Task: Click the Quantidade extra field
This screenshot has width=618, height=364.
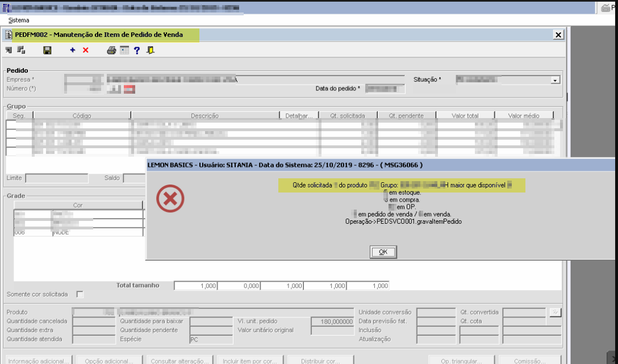Action: click(94, 330)
